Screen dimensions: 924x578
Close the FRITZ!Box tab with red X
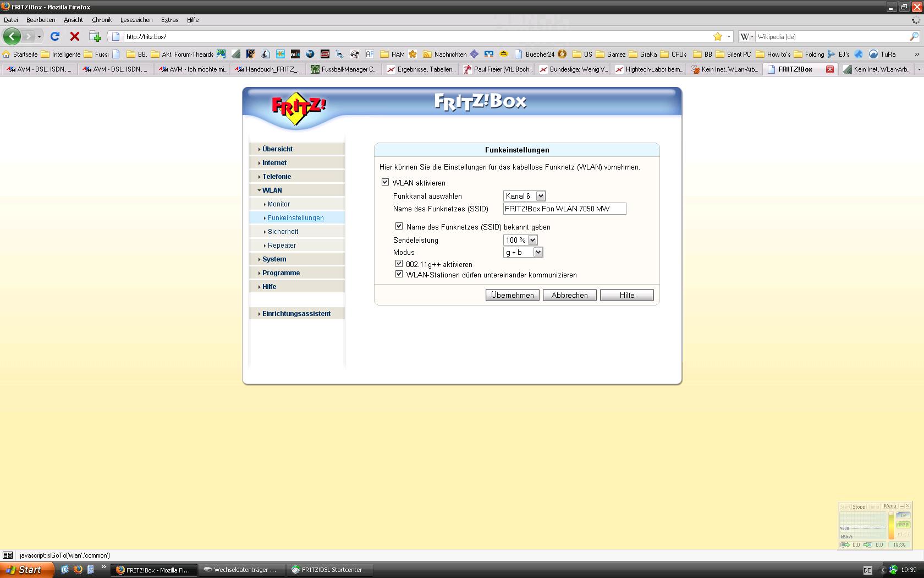tap(830, 69)
